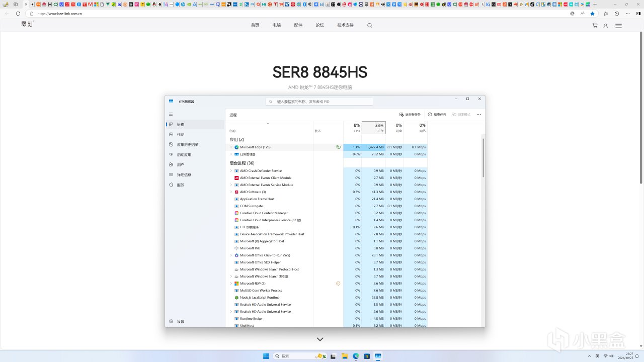The width and height of the screenshot is (644, 362).
Task: Open user account icon on Beelink site
Action: (606, 25)
